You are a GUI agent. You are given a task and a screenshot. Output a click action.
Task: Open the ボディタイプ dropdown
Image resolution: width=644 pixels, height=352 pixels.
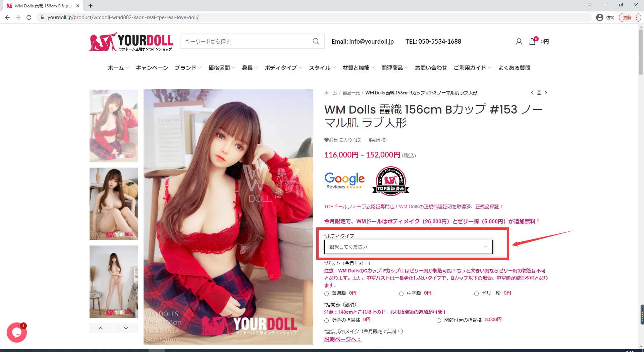408,247
